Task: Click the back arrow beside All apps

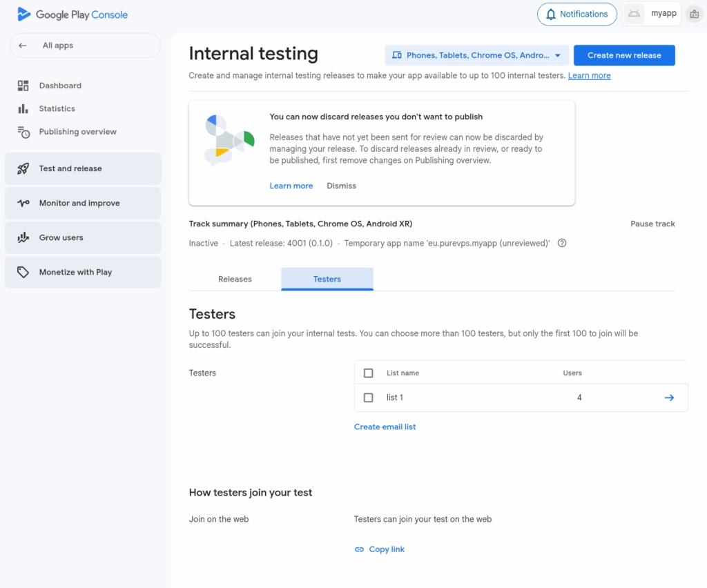Action: pos(23,46)
